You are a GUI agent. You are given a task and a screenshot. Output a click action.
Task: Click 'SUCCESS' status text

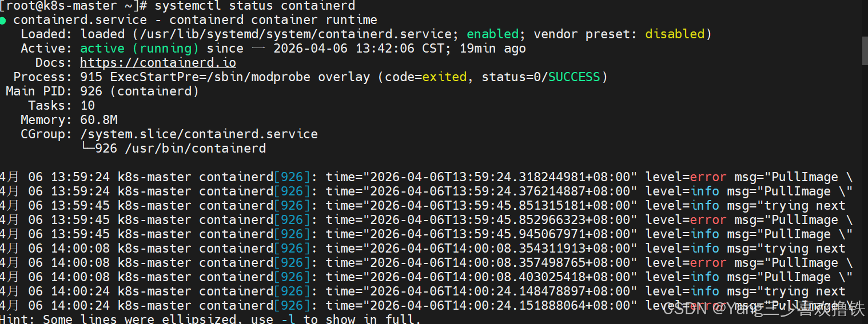pyautogui.click(x=574, y=77)
